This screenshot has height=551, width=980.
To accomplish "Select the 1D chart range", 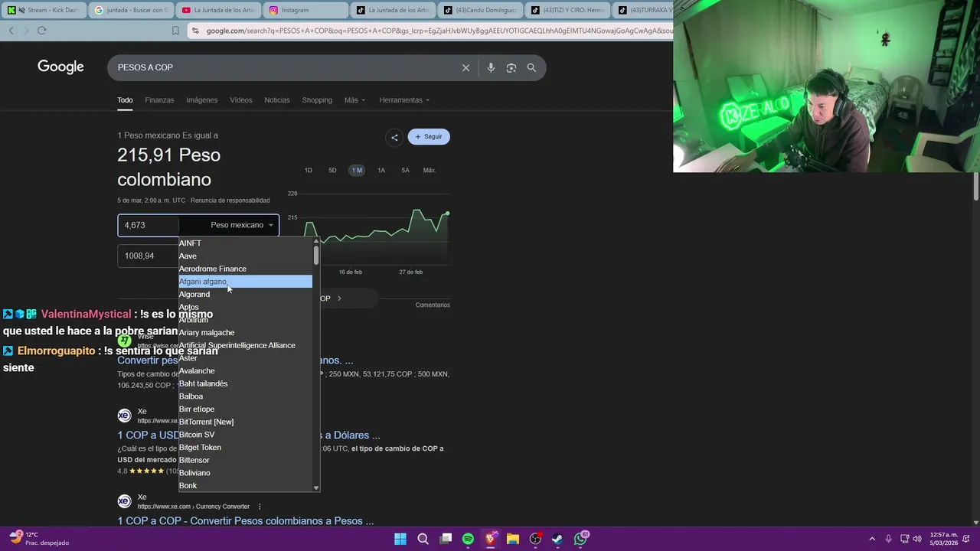I will [309, 170].
